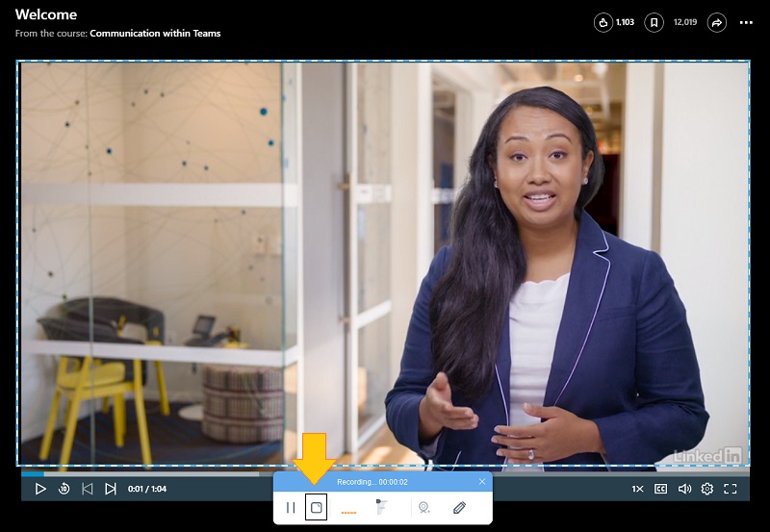Close the recording toolbar
Screen dimensions: 770x532
click(482, 481)
